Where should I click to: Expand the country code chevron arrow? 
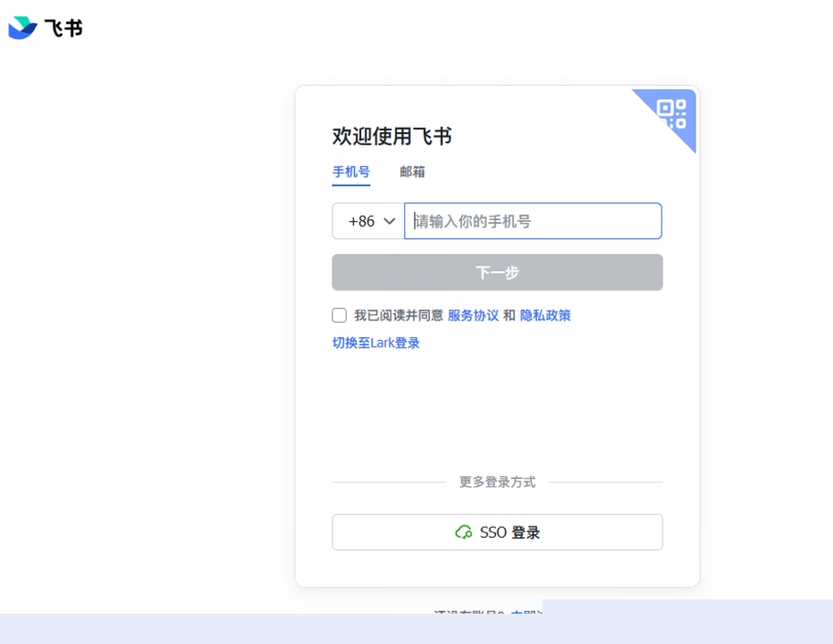pyautogui.click(x=390, y=220)
